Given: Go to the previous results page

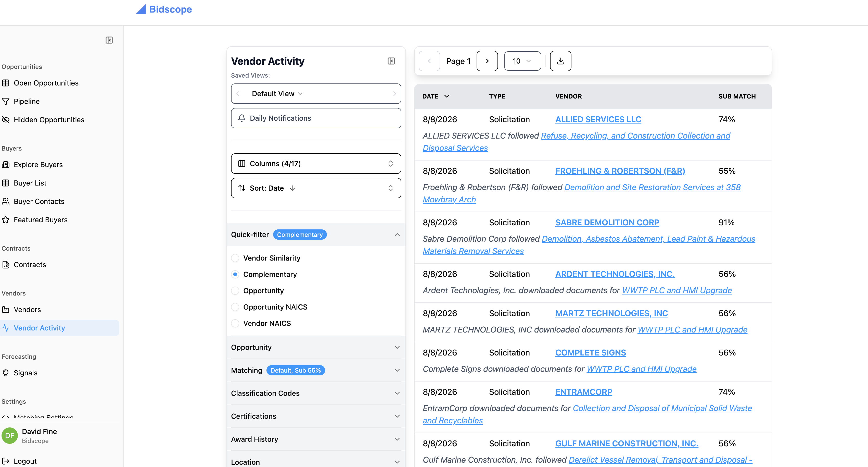Looking at the screenshot, I should [x=429, y=61].
